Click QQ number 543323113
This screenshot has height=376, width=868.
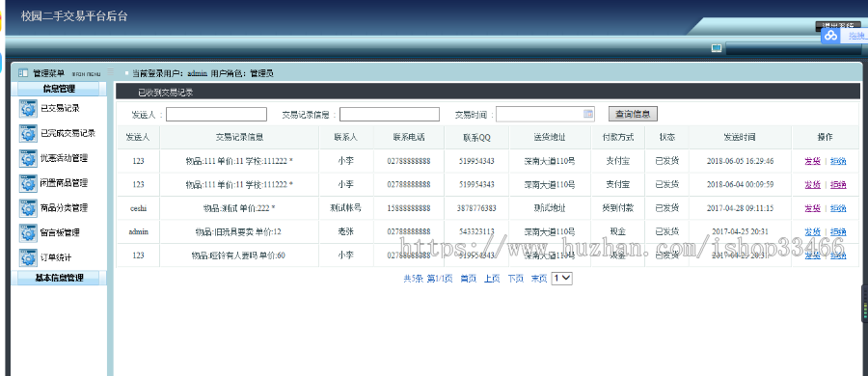tap(476, 232)
